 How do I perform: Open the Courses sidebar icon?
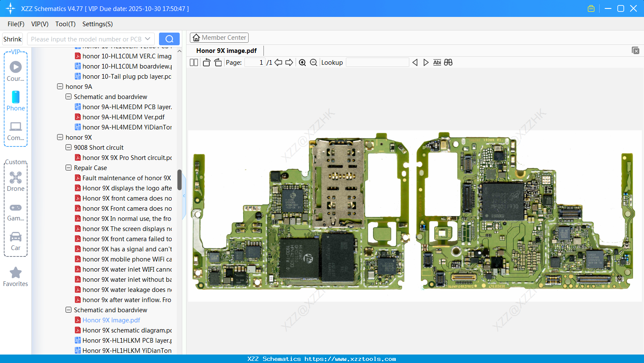pyautogui.click(x=16, y=71)
